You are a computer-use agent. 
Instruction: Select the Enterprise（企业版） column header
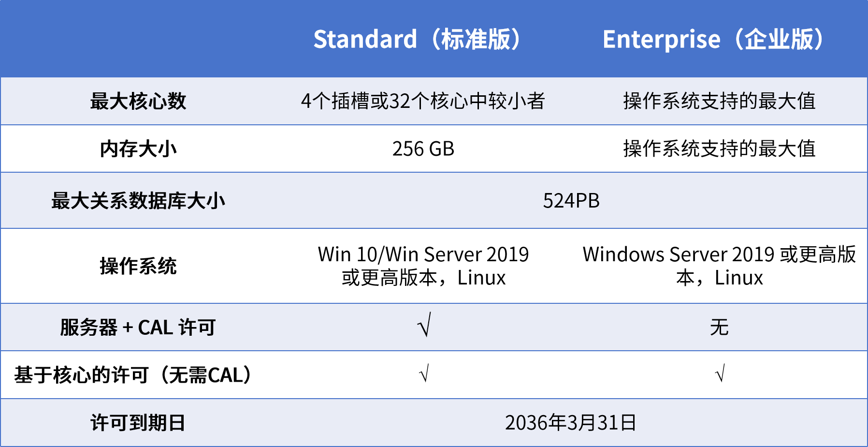coord(713,39)
